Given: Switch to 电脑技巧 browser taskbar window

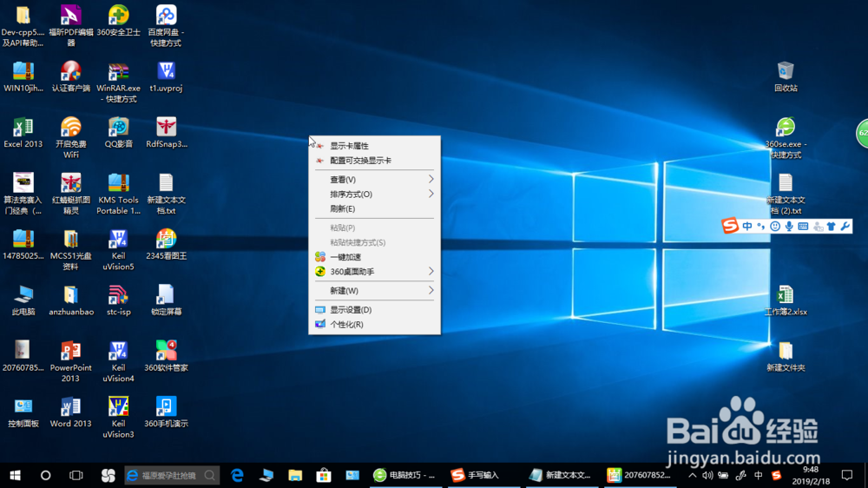Looking at the screenshot, I should (405, 475).
